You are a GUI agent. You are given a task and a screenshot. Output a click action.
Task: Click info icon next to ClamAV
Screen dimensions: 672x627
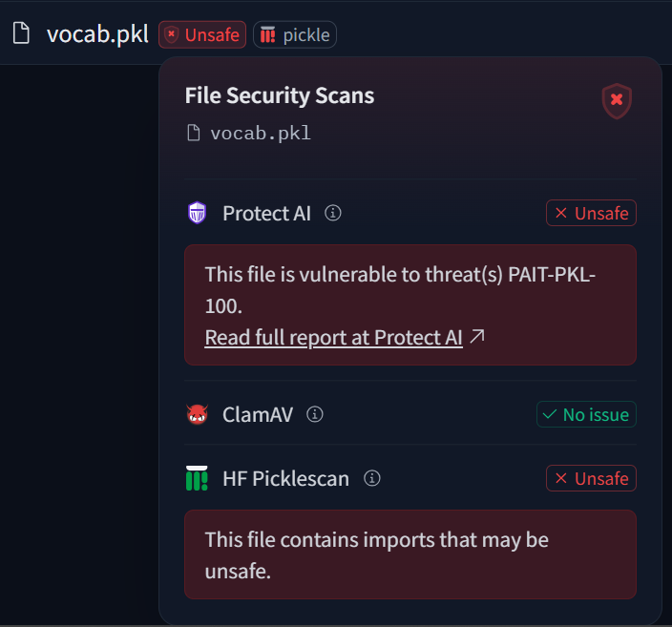(315, 414)
